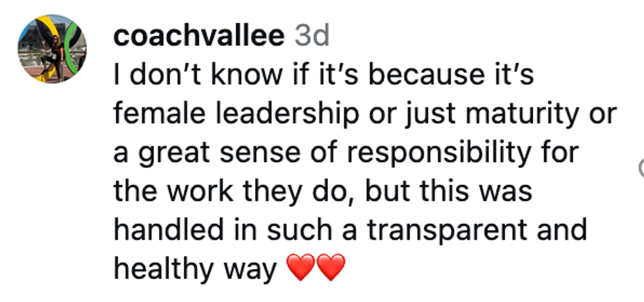Viewport: 644px width, 302px height.
Task: Click the second red heart emoji
Action: (x=330, y=269)
